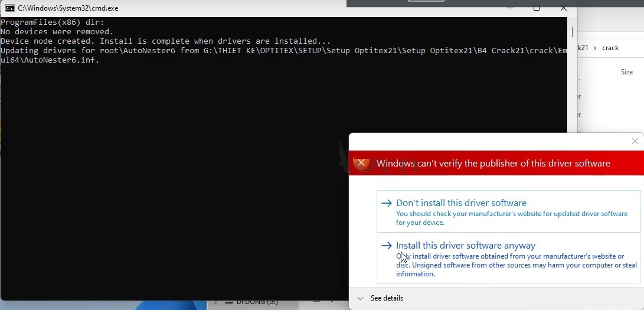Close the cmd.exe console window
644x310 pixels.
point(564,8)
